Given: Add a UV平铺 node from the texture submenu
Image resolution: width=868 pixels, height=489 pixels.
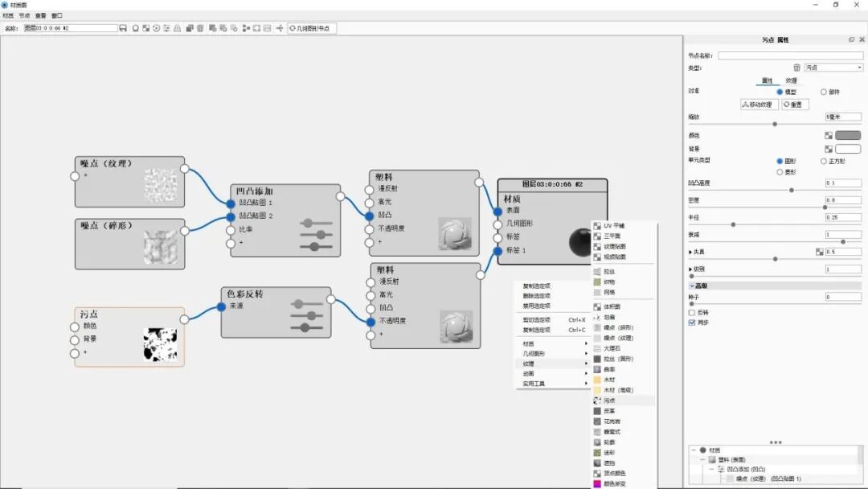Looking at the screenshot, I should point(615,224).
